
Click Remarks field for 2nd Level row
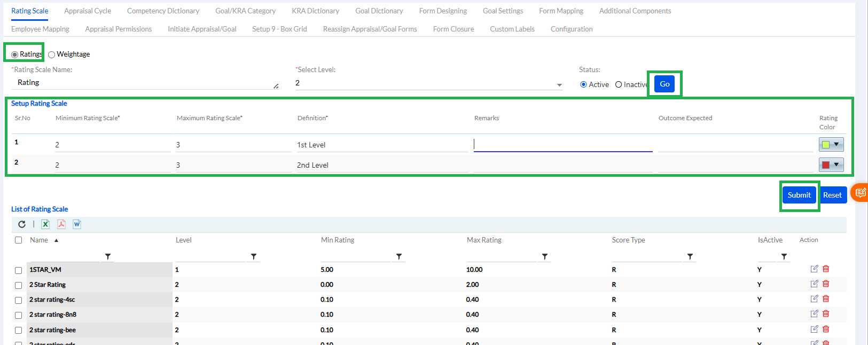tap(562, 165)
